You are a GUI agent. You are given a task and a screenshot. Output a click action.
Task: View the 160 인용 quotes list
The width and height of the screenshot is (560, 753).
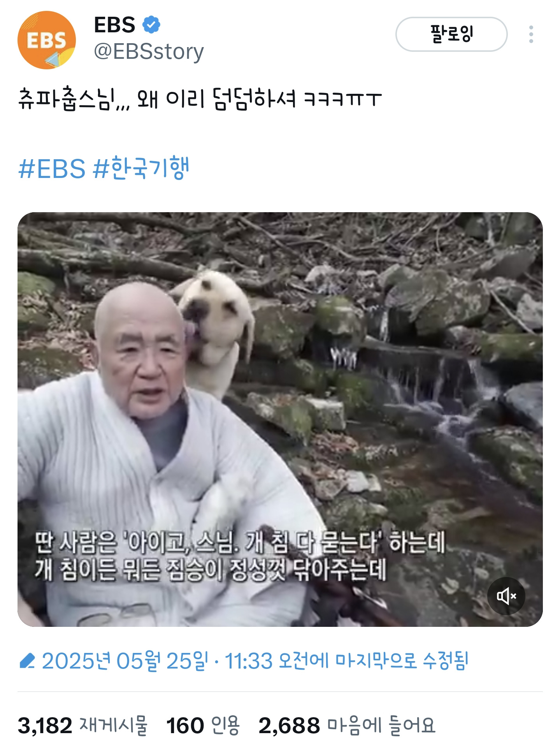pos(203,726)
